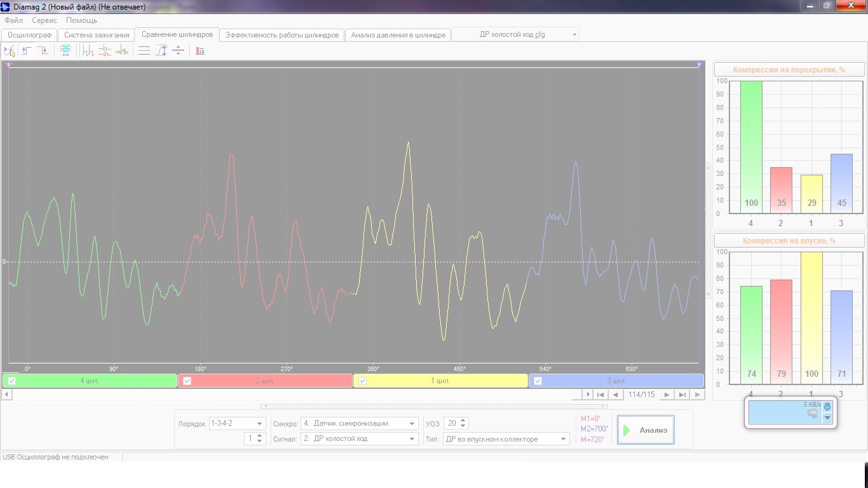Screen dimensions: 868x488
Task: Step back one frame
Action: pos(615,395)
